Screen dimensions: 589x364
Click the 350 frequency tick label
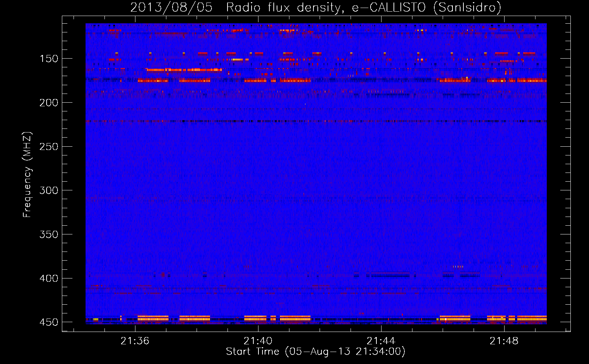coord(48,234)
